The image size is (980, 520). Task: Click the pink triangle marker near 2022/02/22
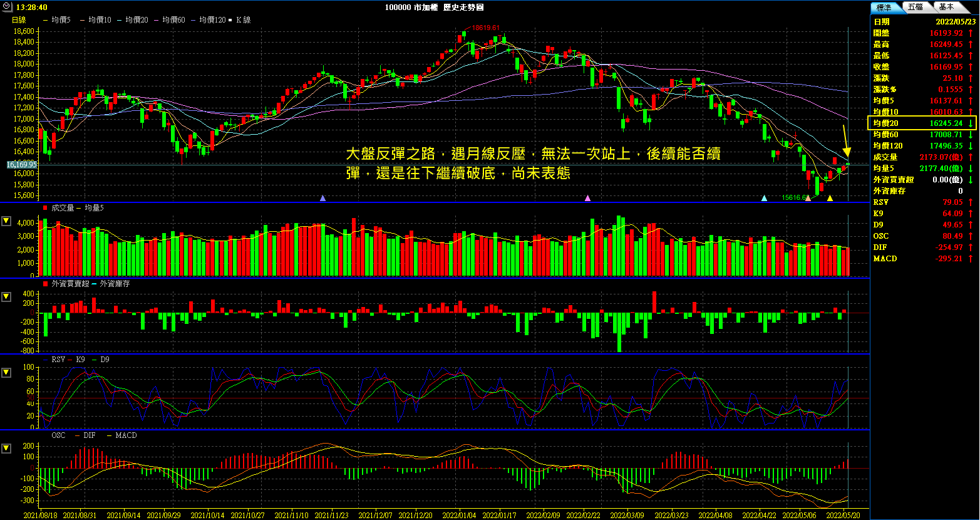[x=587, y=198]
